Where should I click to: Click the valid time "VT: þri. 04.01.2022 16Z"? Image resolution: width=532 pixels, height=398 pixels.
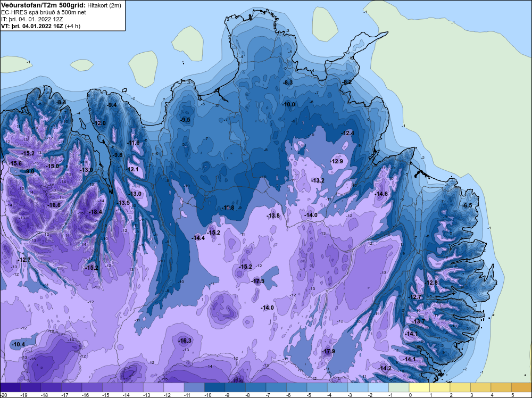(x=32, y=26)
